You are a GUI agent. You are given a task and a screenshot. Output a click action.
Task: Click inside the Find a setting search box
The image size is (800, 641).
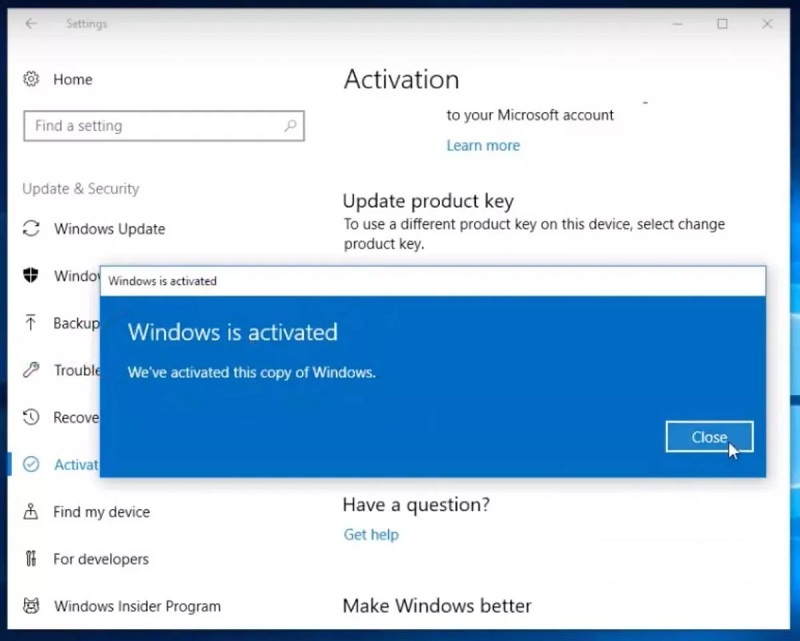point(160,126)
